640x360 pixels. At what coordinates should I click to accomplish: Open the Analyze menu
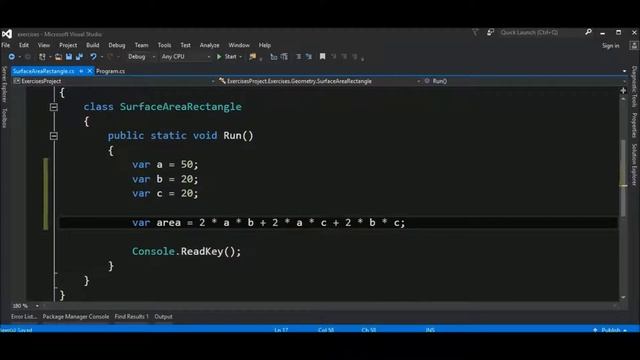(x=209, y=45)
